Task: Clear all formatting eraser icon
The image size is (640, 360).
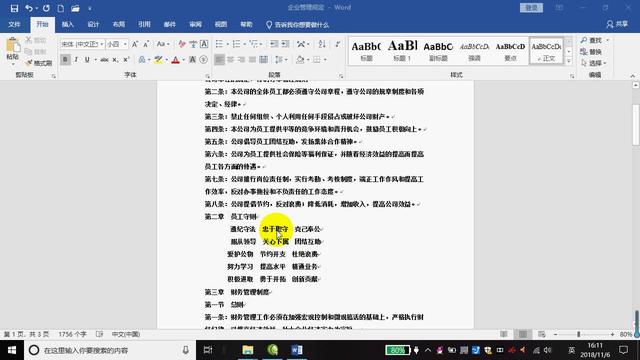Action: pos(182,44)
